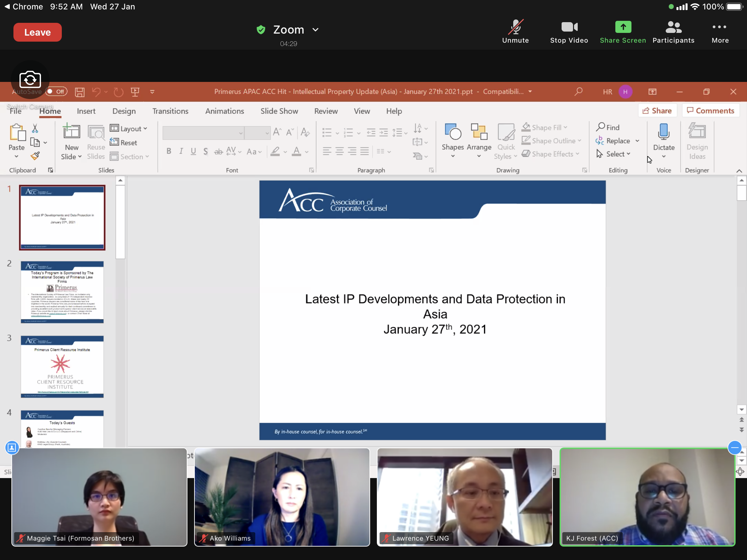747x560 pixels.
Task: Click the Dictate microphone icon
Action: click(664, 132)
